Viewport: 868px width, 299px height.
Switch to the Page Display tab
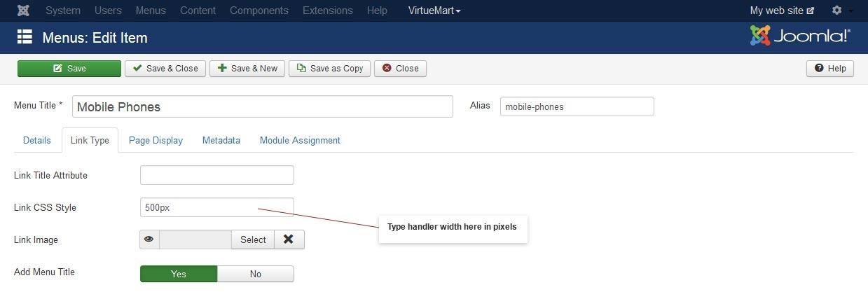point(156,140)
